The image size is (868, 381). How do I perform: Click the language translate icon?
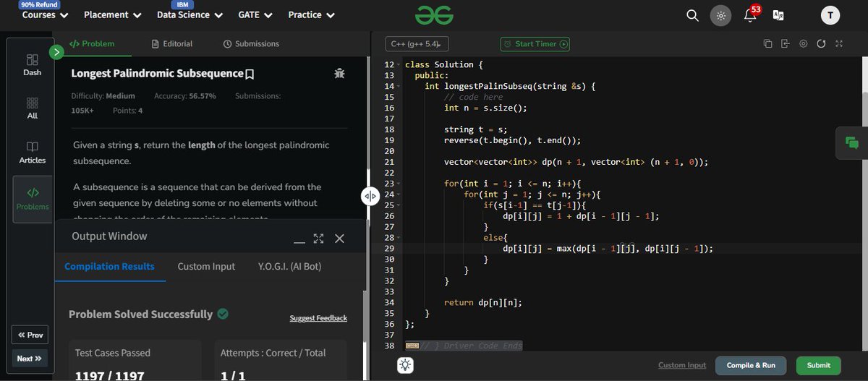[x=778, y=15]
